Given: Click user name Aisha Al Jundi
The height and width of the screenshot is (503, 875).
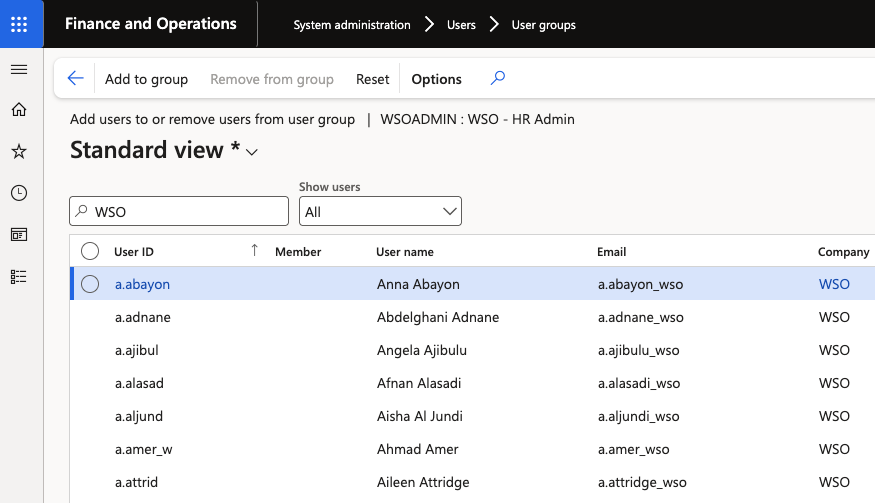Looking at the screenshot, I should tap(420, 416).
